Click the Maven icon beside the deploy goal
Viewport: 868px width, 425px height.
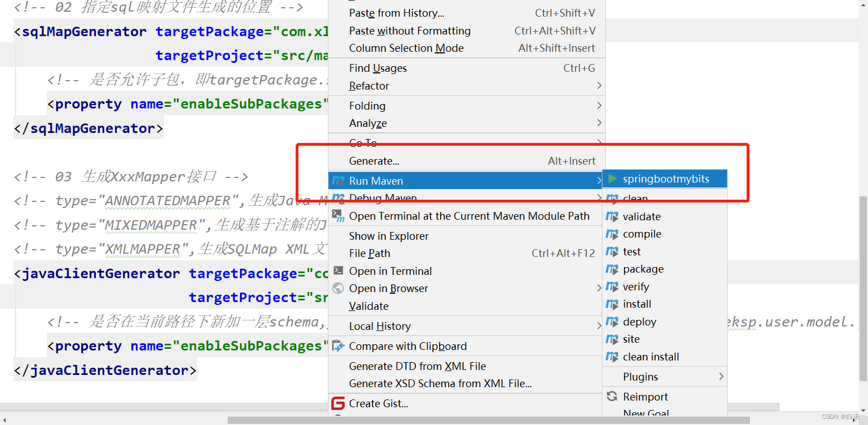tap(611, 322)
